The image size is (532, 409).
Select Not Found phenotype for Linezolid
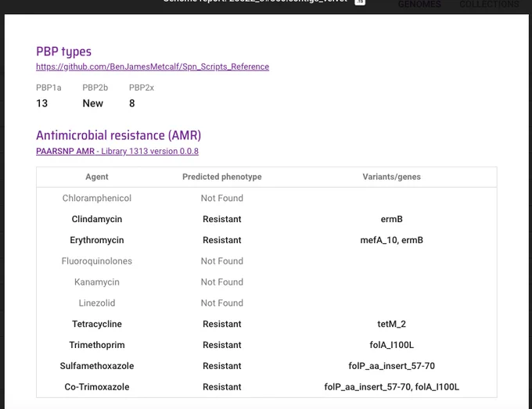coord(222,303)
